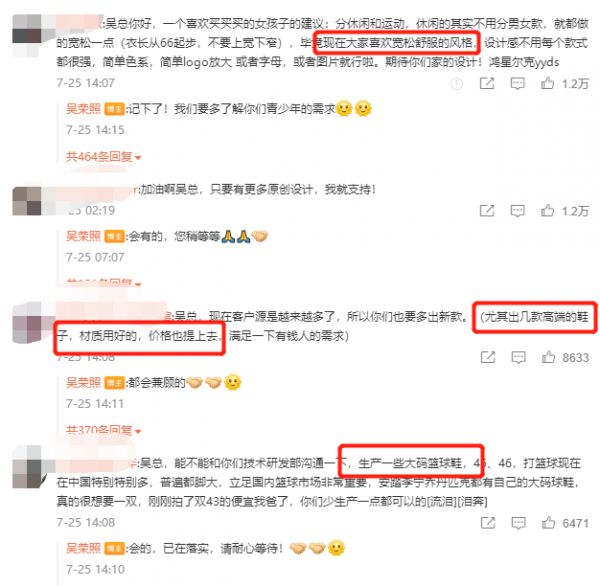Like the basketball shoe comment with 6471 likes
Screen dimensions: 600x586
pos(548,522)
